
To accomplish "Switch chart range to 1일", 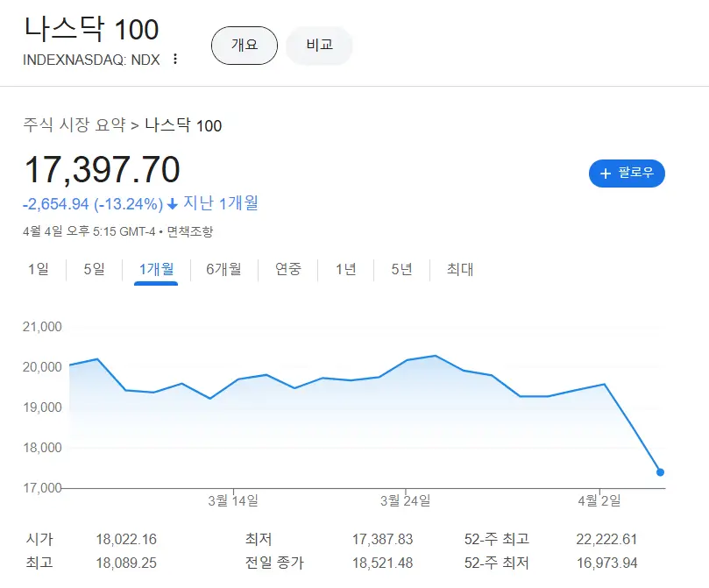I will pos(39,269).
